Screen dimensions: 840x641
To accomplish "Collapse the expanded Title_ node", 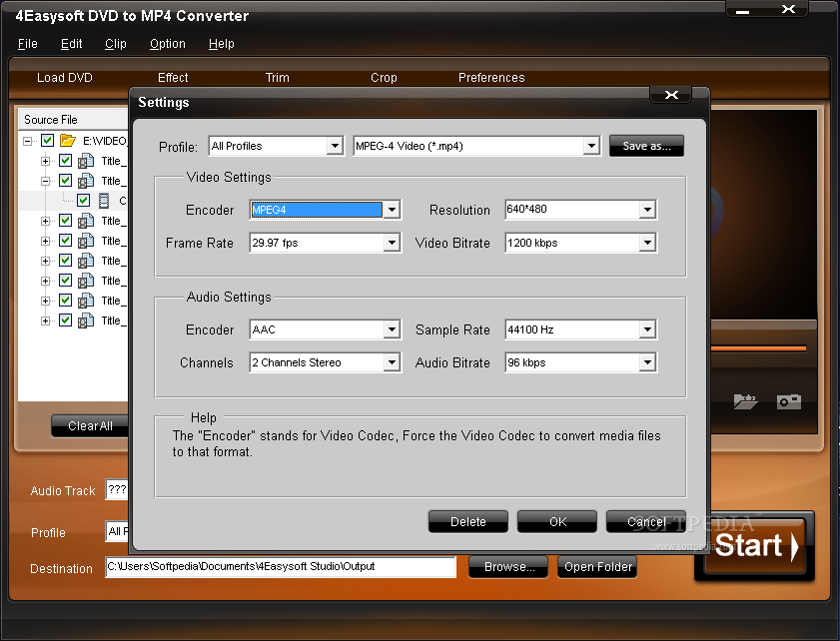I will click(x=46, y=181).
